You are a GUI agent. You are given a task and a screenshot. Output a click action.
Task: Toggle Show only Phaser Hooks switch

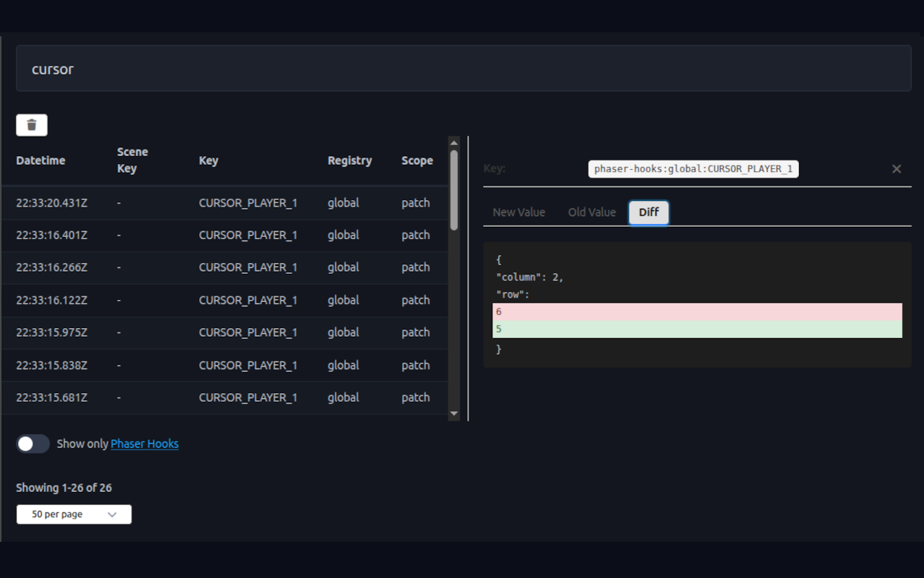[x=33, y=444]
